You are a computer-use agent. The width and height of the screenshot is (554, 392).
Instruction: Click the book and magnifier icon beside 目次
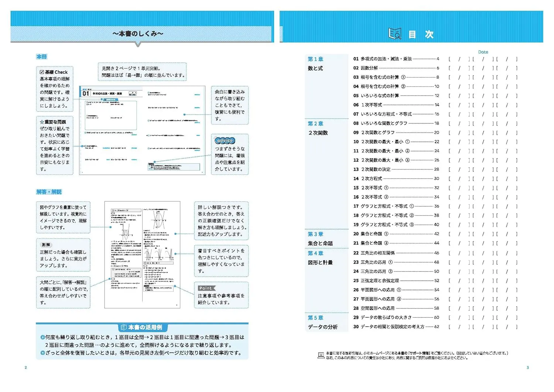point(395,34)
